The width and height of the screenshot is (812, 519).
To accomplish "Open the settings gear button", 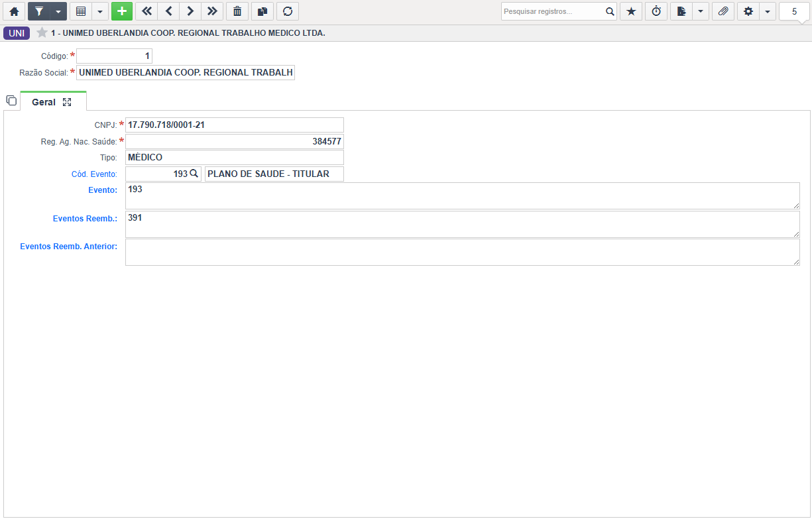I will click(748, 11).
